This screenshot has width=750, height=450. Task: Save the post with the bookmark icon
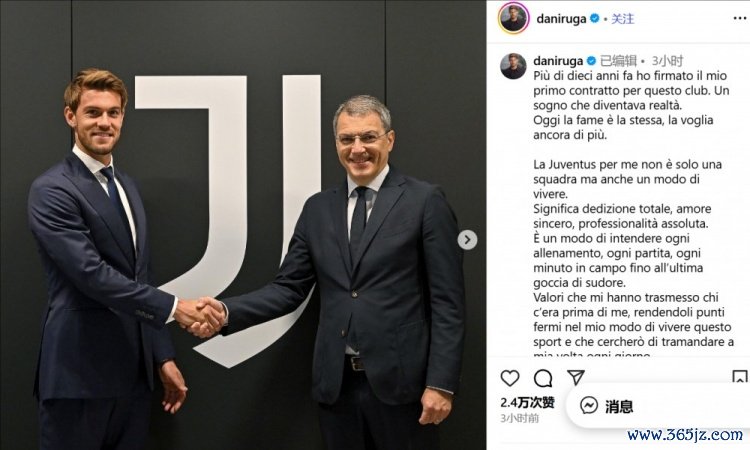[x=740, y=377]
